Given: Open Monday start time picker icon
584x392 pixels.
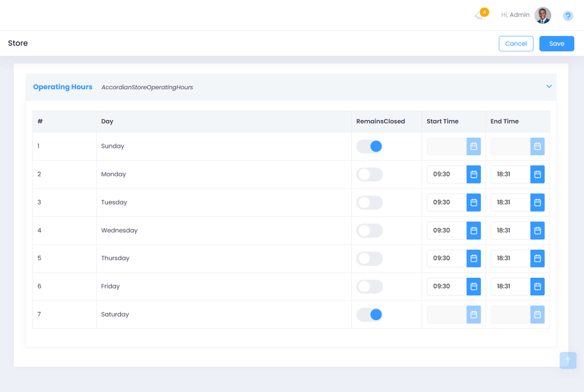Looking at the screenshot, I should (x=473, y=174).
